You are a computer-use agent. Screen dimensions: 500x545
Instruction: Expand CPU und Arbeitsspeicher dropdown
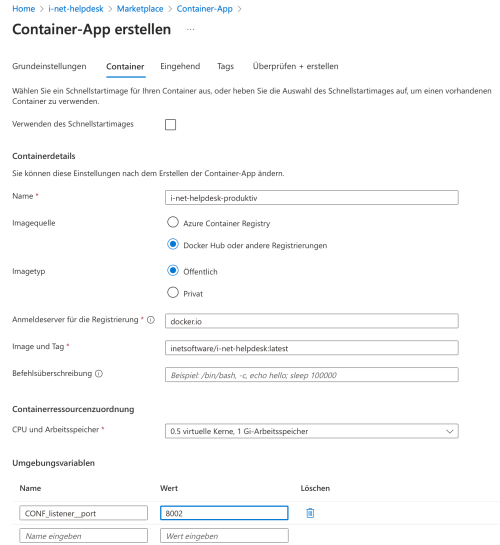click(312, 431)
